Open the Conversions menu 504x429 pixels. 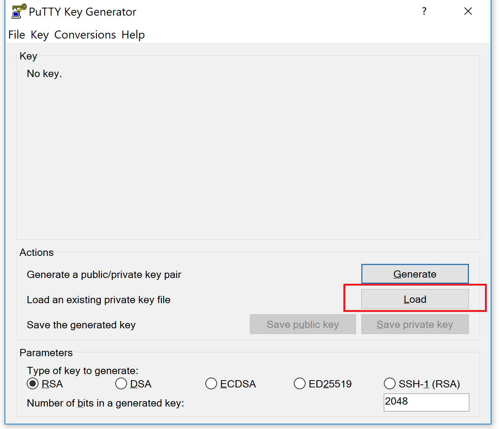tap(85, 35)
